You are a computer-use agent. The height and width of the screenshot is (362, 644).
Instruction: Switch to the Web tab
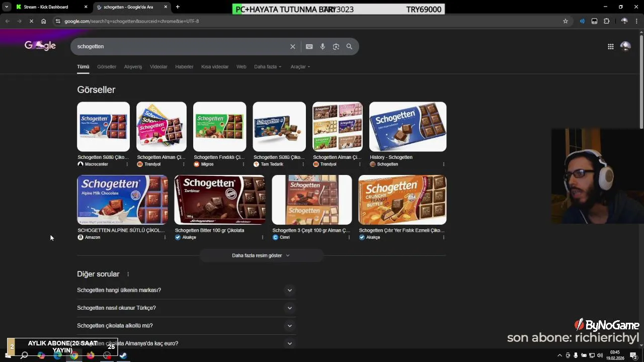click(x=242, y=67)
